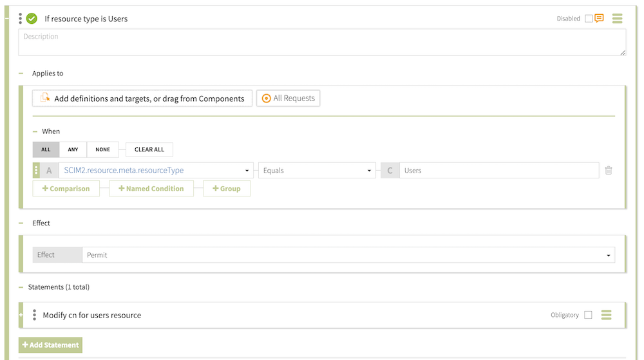
Task: Click drag handle of comparison row
Action: click(x=36, y=171)
